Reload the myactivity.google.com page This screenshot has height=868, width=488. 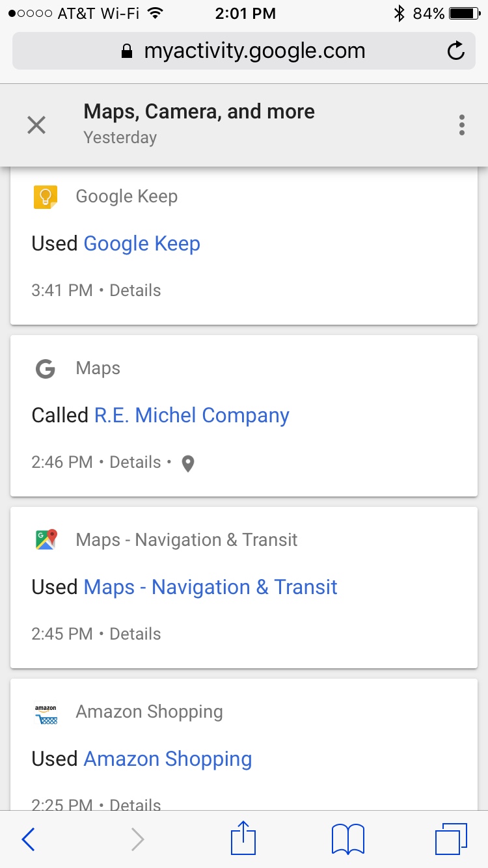pos(456,51)
